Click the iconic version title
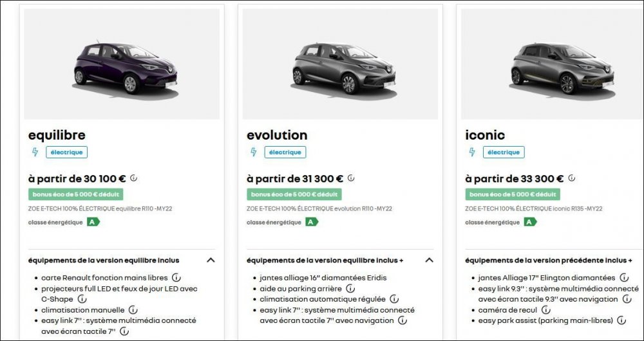Viewport: 644px width, 341px height. pyautogui.click(x=485, y=135)
